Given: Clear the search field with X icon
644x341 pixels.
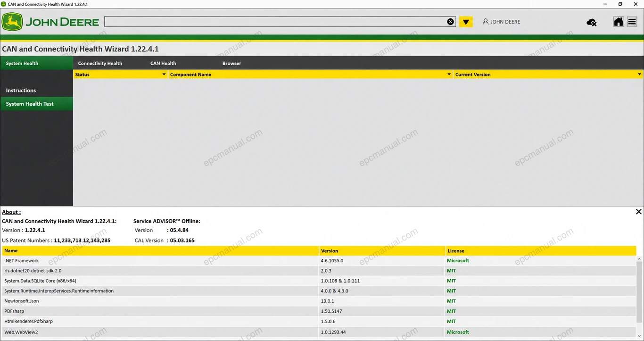Looking at the screenshot, I should 451,22.
